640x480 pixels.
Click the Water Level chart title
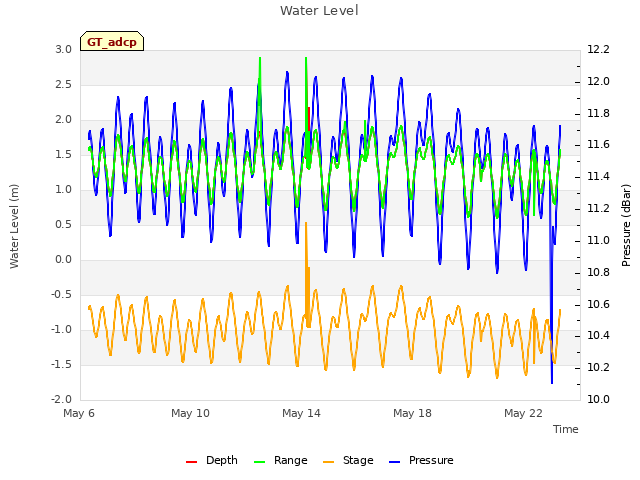(319, 10)
